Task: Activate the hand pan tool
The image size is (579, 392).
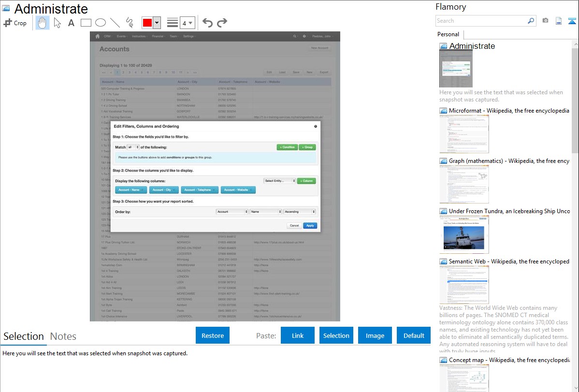Action: click(43, 23)
